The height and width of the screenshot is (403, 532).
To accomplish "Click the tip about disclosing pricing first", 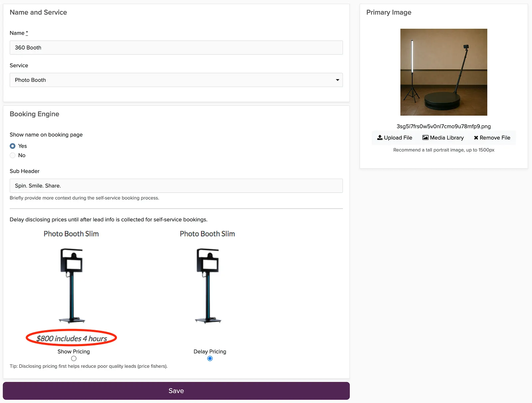I will click(88, 366).
